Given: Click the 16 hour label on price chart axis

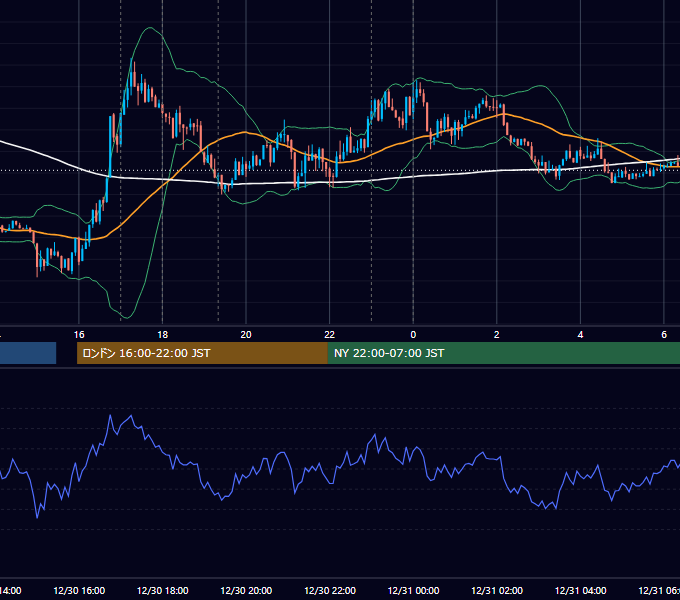Looking at the screenshot, I should click(x=79, y=335).
